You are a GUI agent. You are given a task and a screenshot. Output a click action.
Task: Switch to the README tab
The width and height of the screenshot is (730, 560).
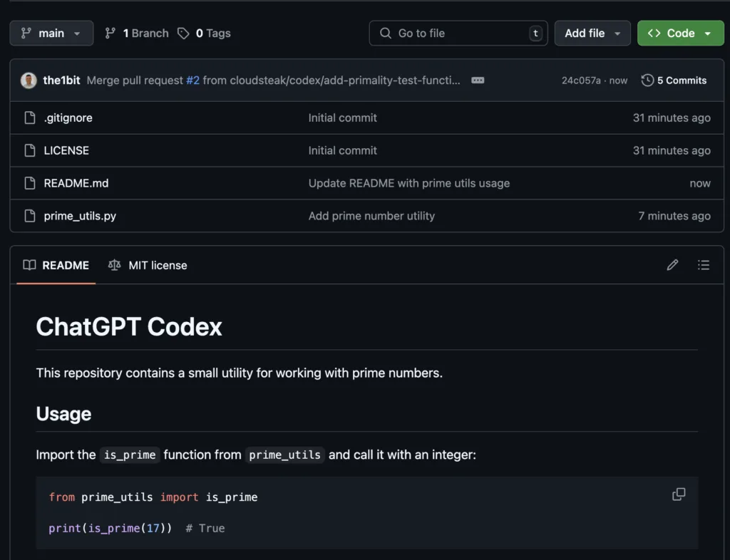[x=56, y=265]
